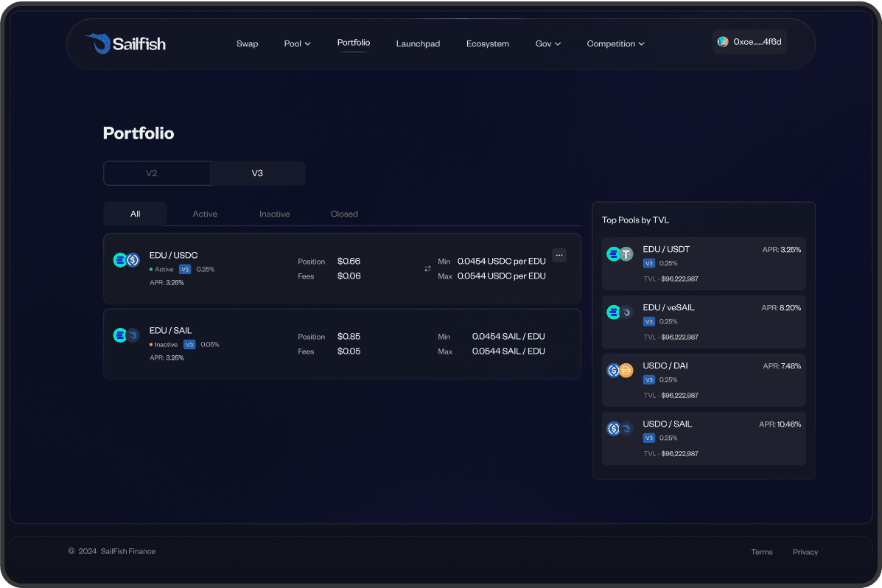
Task: Swap price range direction arrows icon
Action: pos(427,269)
